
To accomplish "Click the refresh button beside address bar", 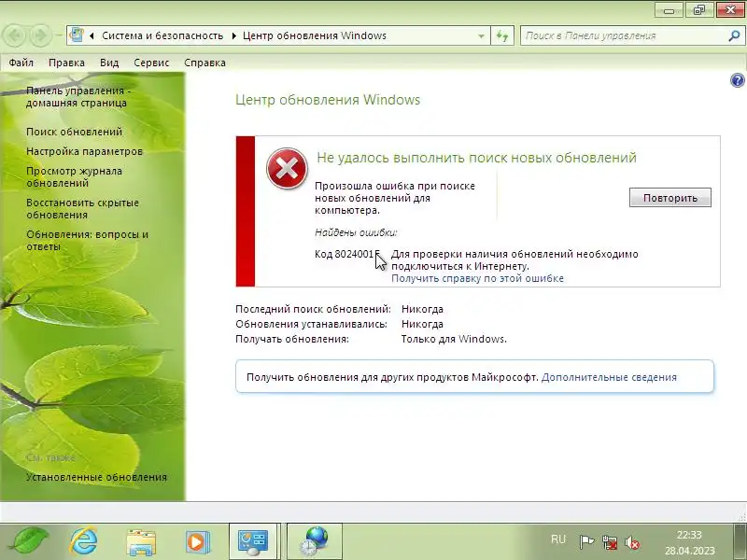I will [x=502, y=35].
